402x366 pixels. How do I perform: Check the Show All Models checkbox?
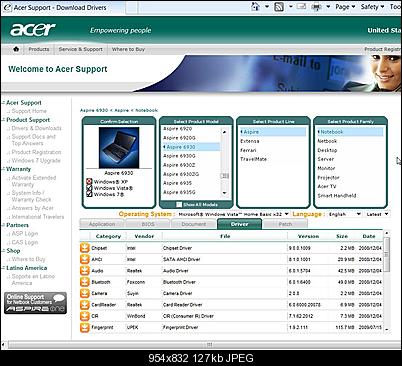(x=179, y=204)
